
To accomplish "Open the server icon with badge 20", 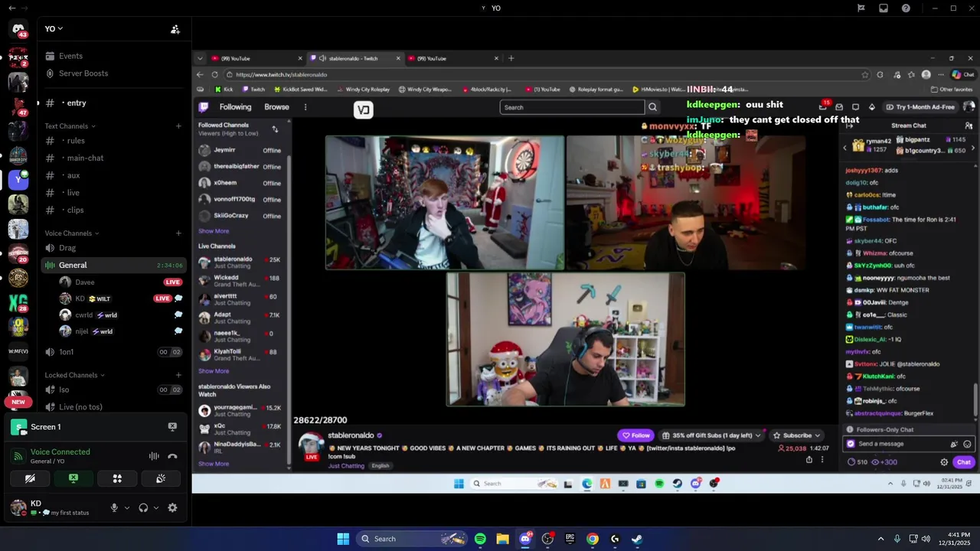I will click(18, 253).
